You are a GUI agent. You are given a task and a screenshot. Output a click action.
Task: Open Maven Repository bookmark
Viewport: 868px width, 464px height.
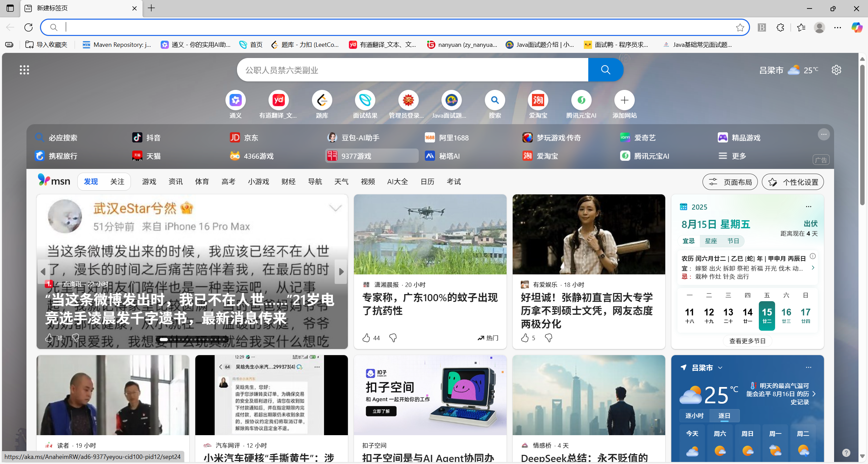117,44
